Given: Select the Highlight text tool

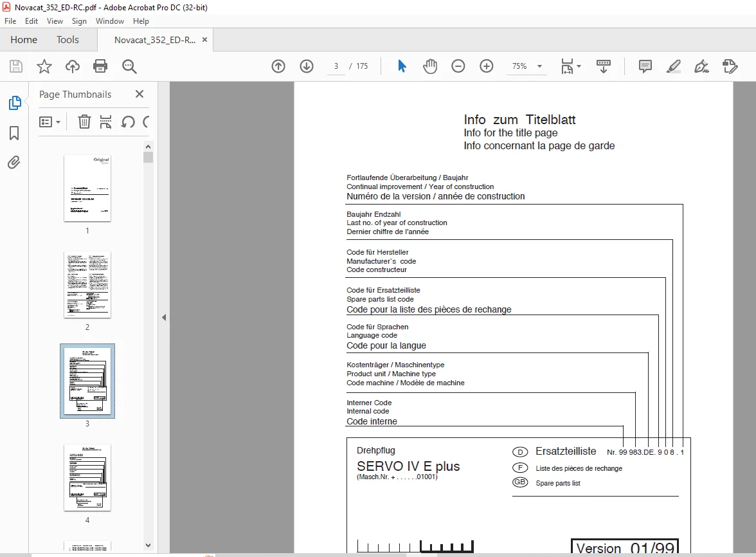Looking at the screenshot, I should click(x=674, y=66).
